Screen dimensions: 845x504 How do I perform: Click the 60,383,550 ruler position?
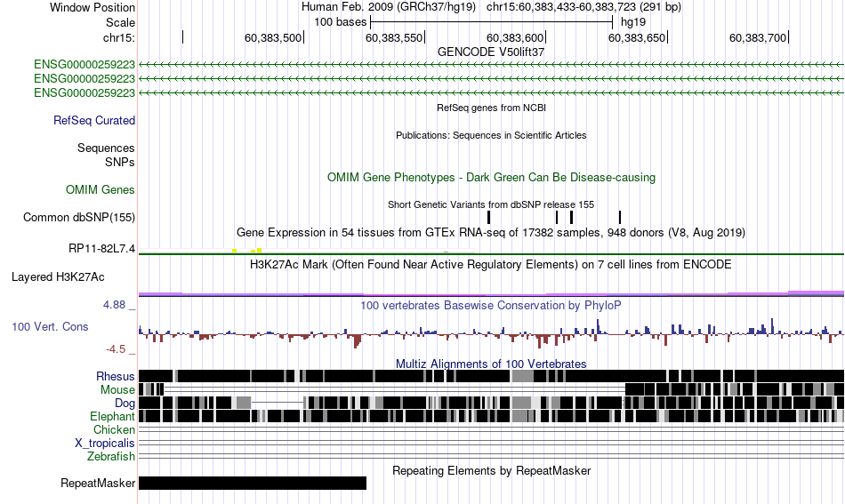394,37
